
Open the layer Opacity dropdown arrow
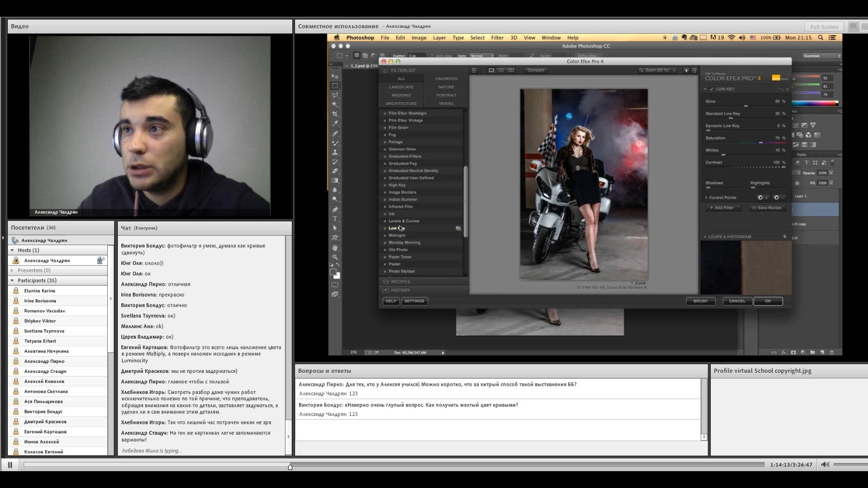pyautogui.click(x=831, y=173)
